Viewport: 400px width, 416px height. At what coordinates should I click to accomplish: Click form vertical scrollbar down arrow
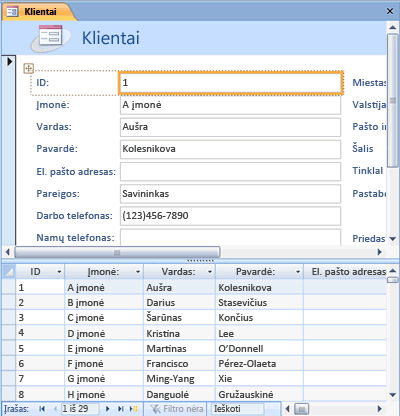click(x=392, y=239)
